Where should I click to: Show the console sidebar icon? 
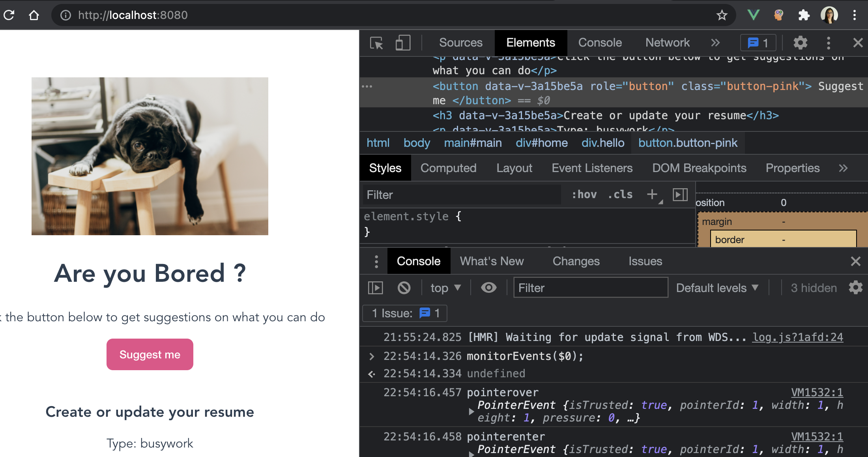(375, 288)
